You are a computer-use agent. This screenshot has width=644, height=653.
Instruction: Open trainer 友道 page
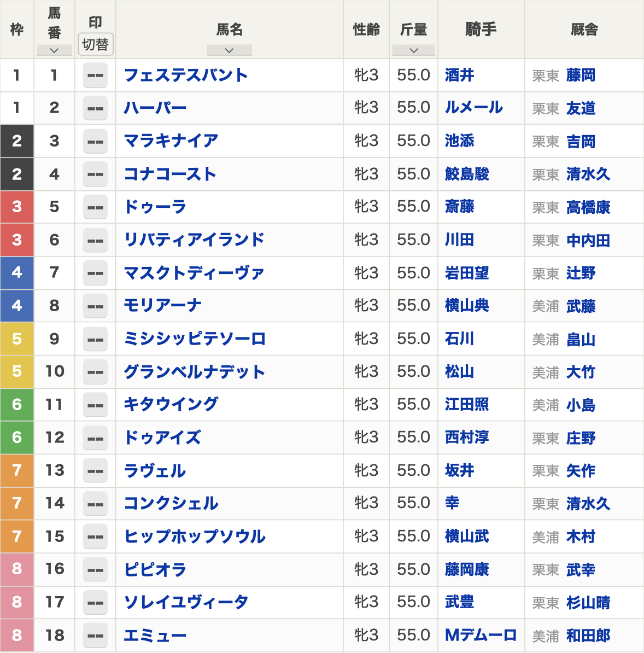(x=581, y=109)
